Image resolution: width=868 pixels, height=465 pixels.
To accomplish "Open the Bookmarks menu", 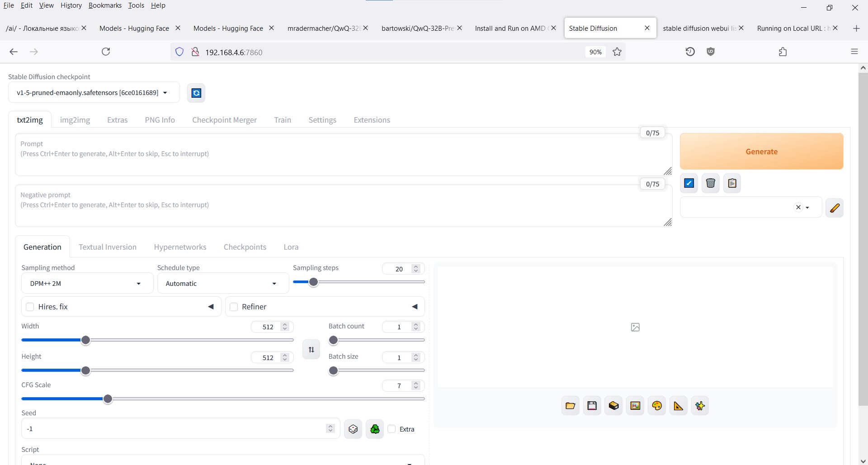I will (x=105, y=5).
